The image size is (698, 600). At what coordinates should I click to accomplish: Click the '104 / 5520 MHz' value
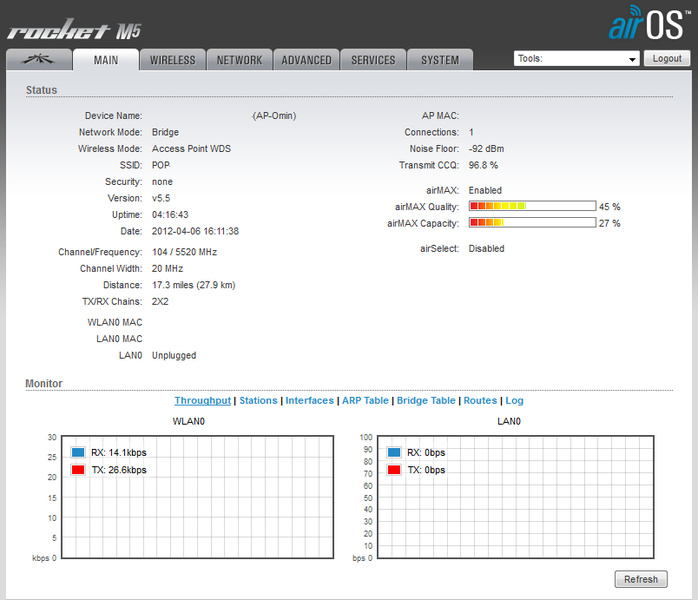pos(184,252)
